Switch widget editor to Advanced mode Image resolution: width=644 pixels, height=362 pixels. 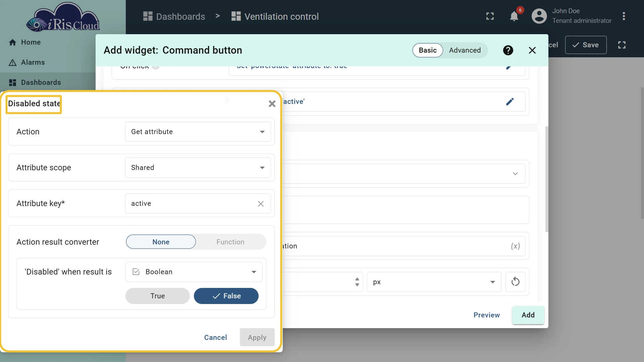pos(465,50)
